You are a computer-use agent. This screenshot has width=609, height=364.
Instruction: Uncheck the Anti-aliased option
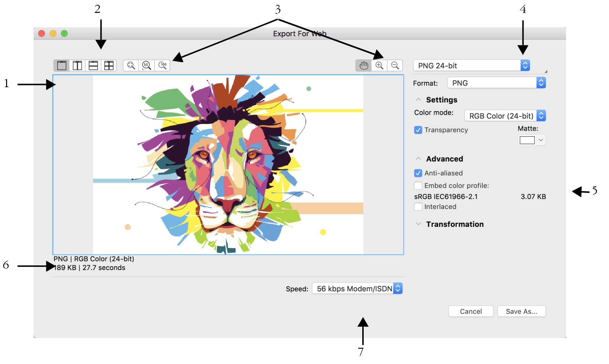pyautogui.click(x=418, y=173)
